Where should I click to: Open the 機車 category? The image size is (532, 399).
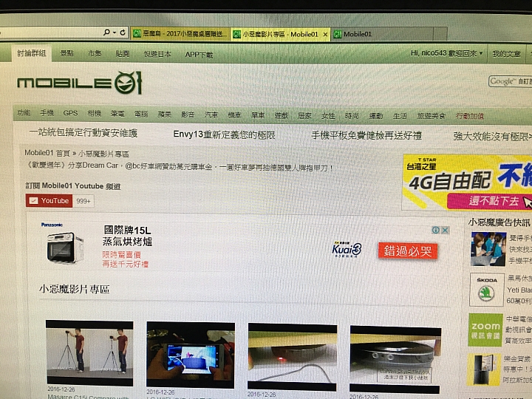coord(234,115)
